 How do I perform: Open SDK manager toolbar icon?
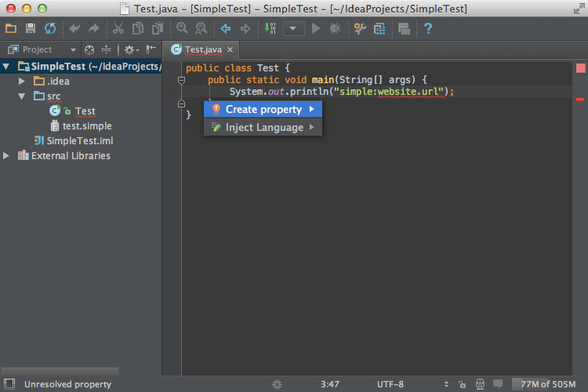click(x=404, y=28)
